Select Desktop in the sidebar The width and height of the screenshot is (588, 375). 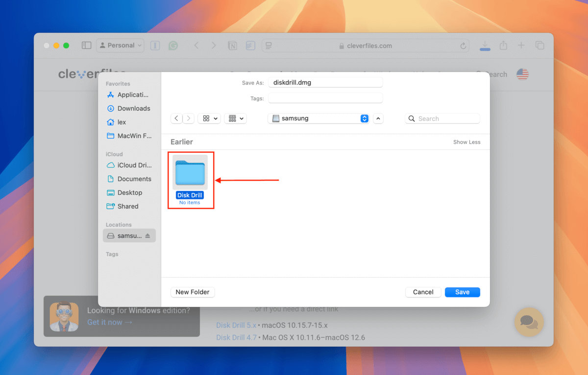[129, 192]
